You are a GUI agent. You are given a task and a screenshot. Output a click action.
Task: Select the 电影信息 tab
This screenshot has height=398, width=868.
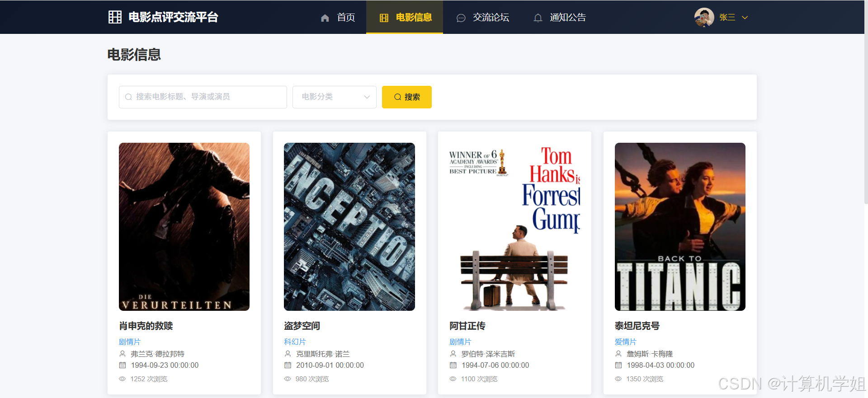tap(405, 17)
